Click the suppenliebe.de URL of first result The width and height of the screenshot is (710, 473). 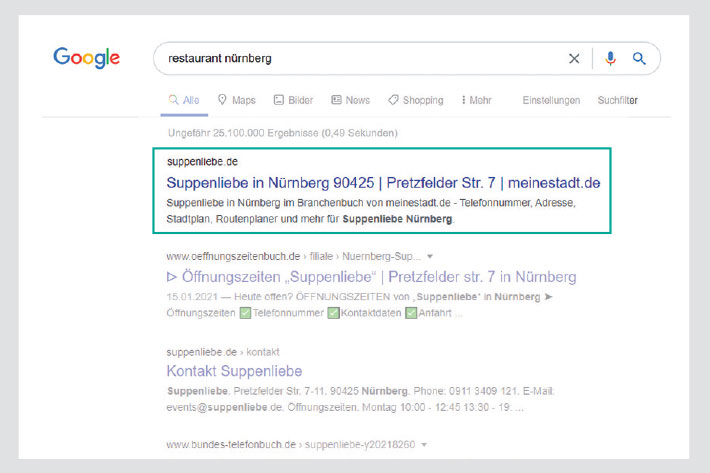coord(202,162)
